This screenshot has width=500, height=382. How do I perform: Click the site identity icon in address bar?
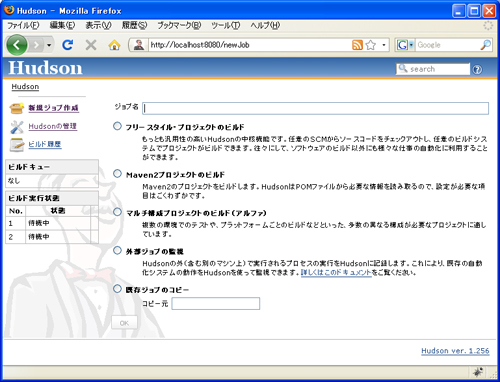139,45
